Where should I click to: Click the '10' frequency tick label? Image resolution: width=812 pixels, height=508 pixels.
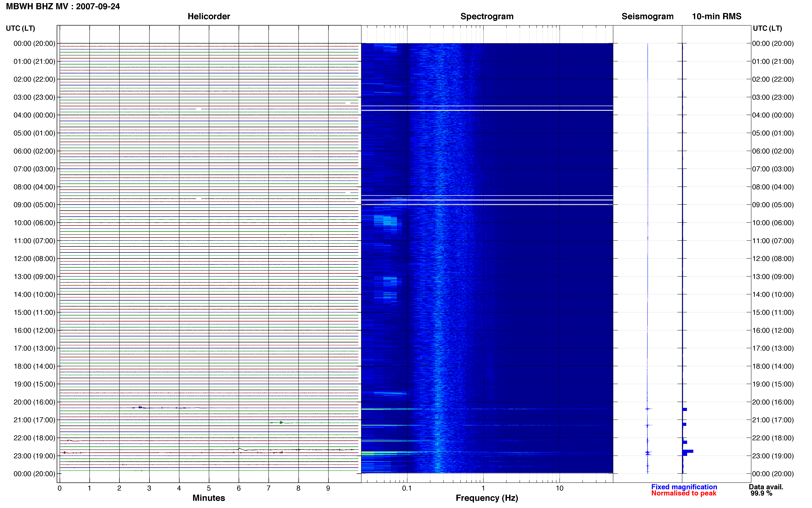(x=559, y=488)
